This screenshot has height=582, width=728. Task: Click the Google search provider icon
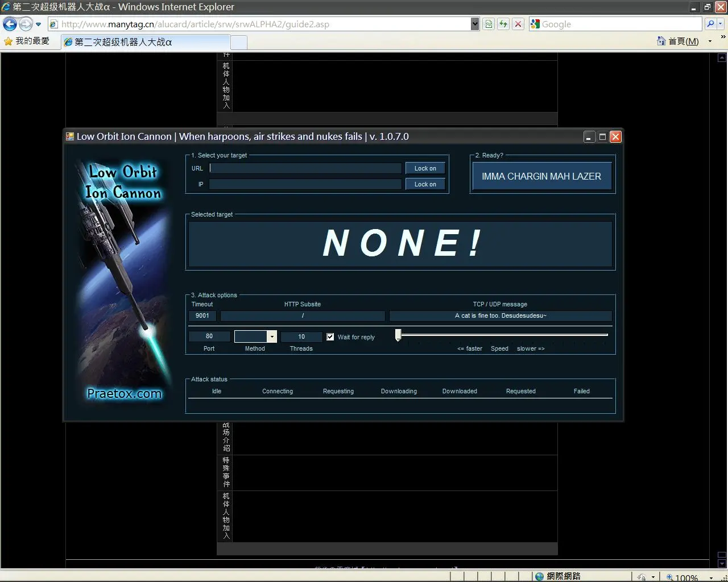click(x=535, y=24)
